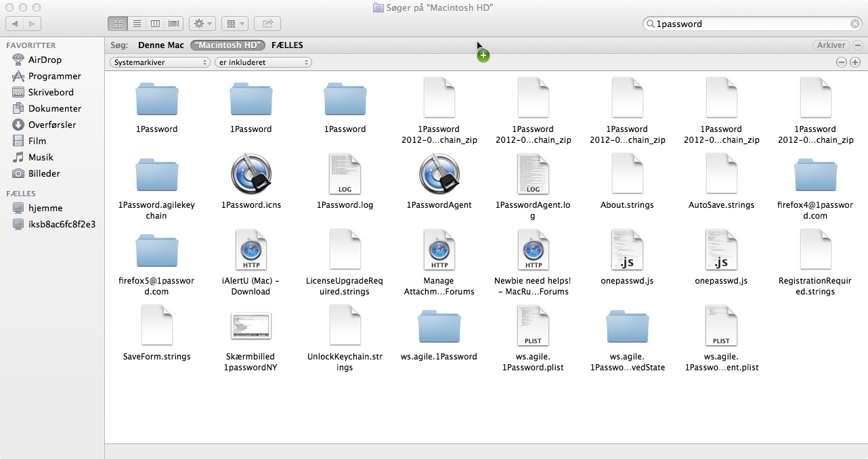Set search scope to FÆLLES

coord(287,45)
